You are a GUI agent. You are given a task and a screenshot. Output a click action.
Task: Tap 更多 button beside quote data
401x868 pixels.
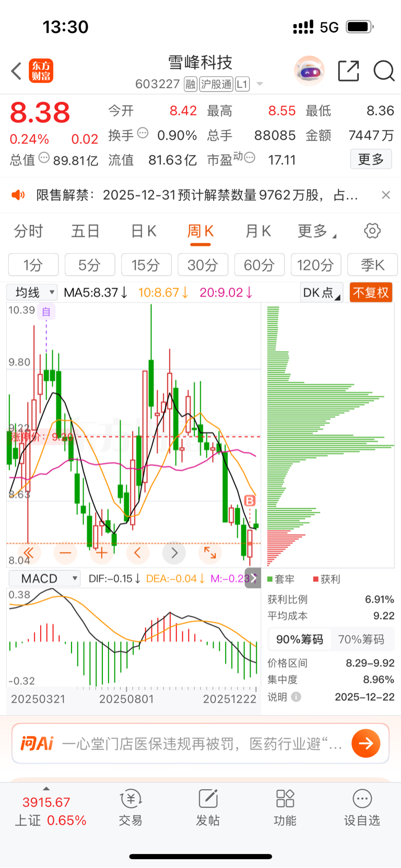click(371, 159)
